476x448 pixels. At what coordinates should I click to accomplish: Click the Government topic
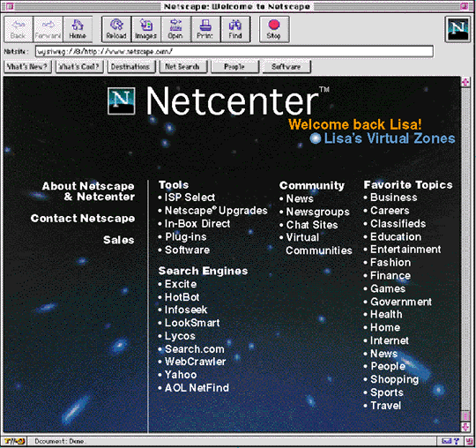click(x=401, y=302)
